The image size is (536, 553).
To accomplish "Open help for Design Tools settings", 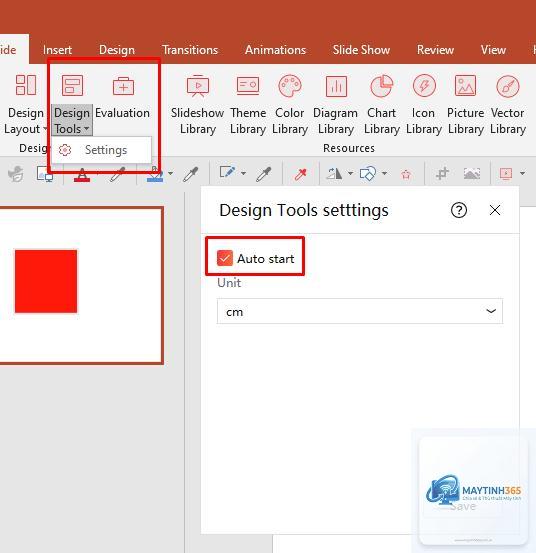I will click(x=459, y=210).
